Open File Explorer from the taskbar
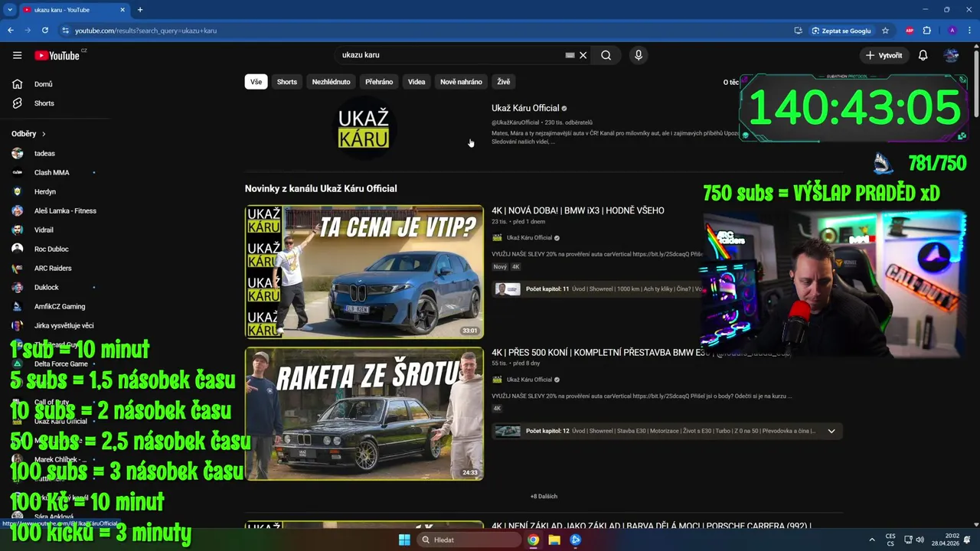 pos(554,540)
